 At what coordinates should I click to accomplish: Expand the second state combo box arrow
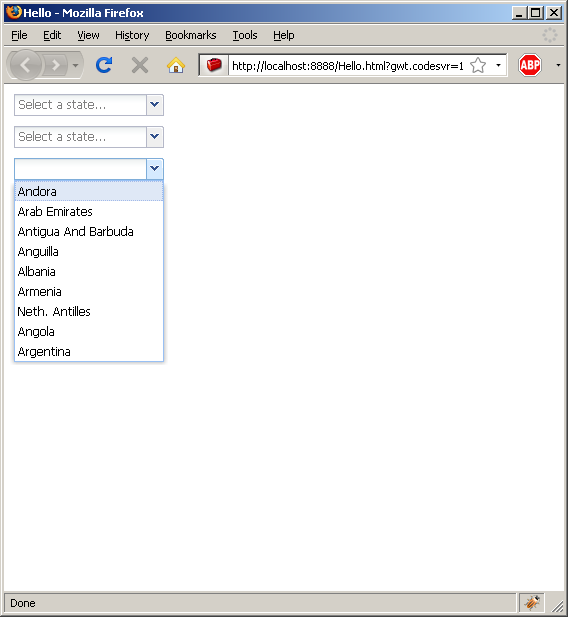click(x=155, y=137)
